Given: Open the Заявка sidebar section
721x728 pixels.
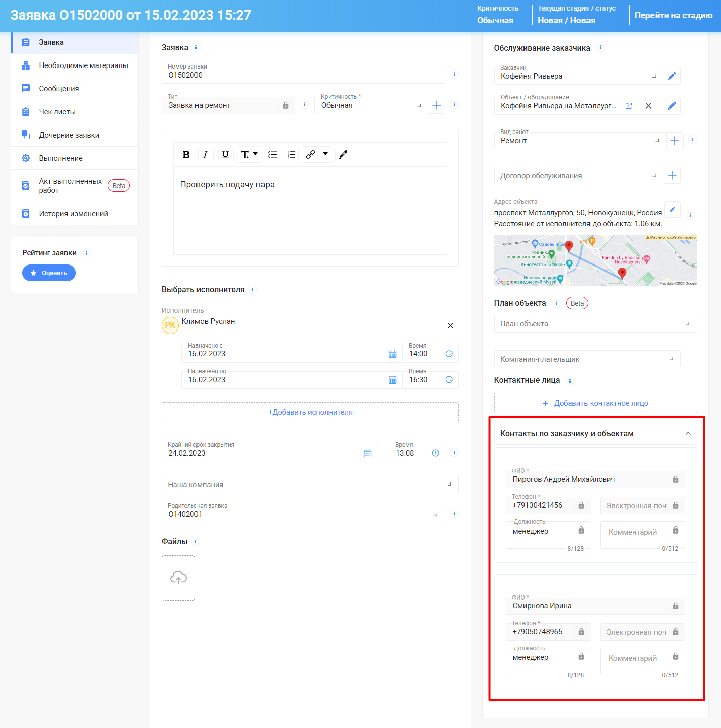Looking at the screenshot, I should [x=75, y=42].
